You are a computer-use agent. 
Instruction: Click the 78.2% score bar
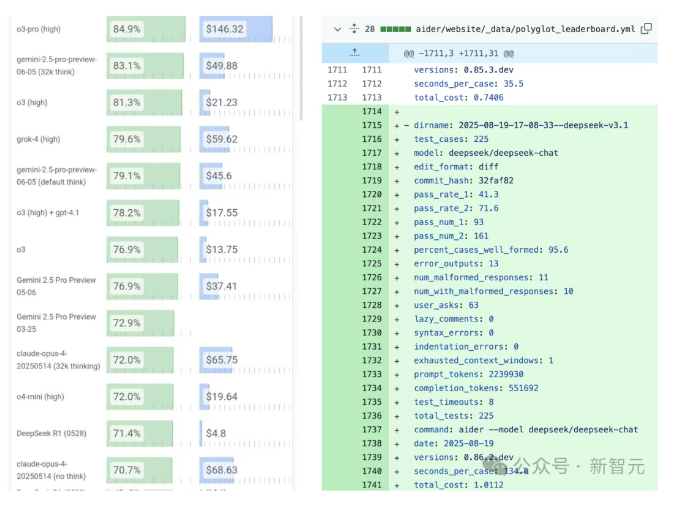pyautogui.click(x=143, y=213)
